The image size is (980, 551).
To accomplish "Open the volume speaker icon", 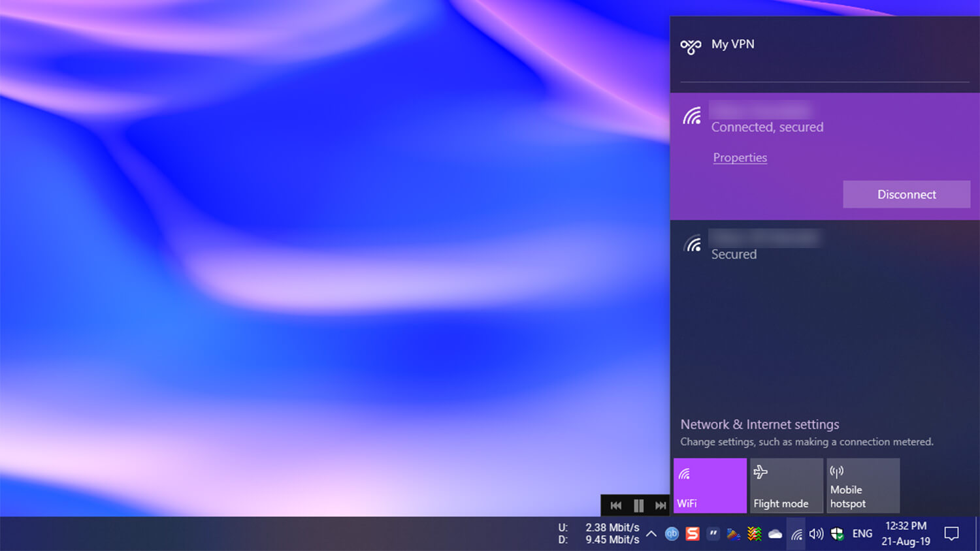I will pos(816,533).
